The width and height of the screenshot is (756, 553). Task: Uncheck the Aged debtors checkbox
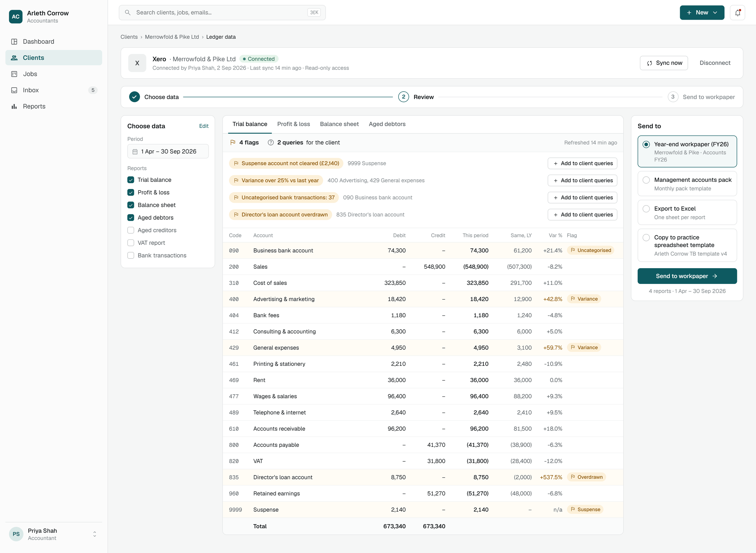(x=131, y=218)
